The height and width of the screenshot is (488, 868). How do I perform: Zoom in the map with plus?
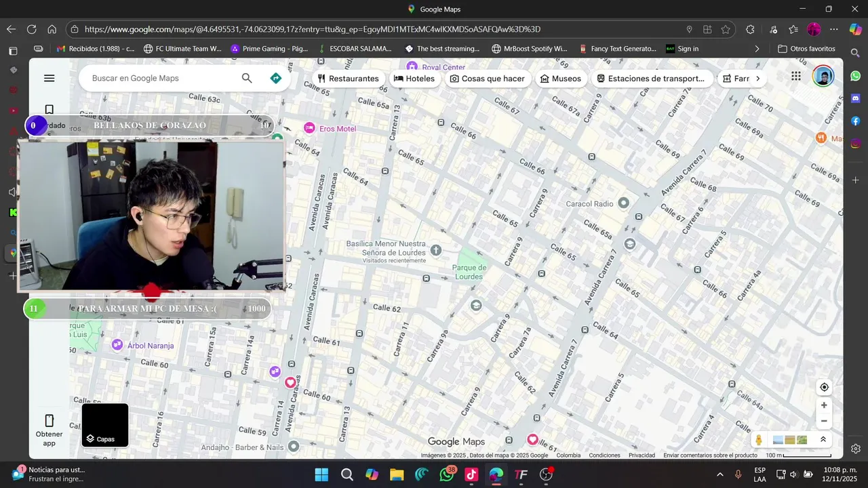(824, 405)
